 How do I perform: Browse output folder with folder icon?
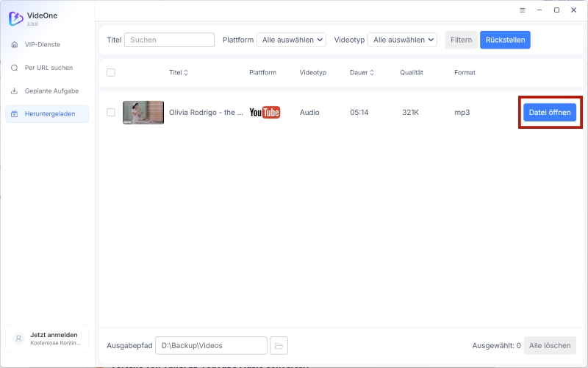(x=279, y=345)
